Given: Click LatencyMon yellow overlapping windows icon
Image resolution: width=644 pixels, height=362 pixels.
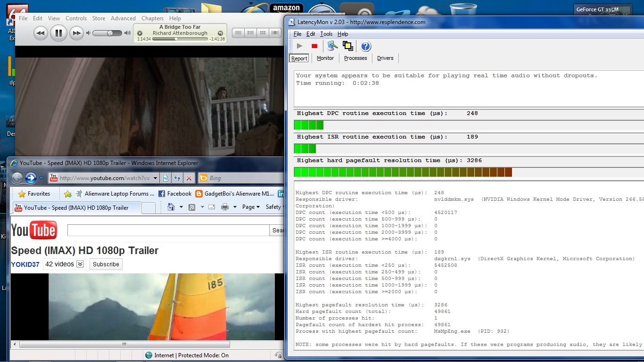Looking at the screenshot, I should point(348,46).
